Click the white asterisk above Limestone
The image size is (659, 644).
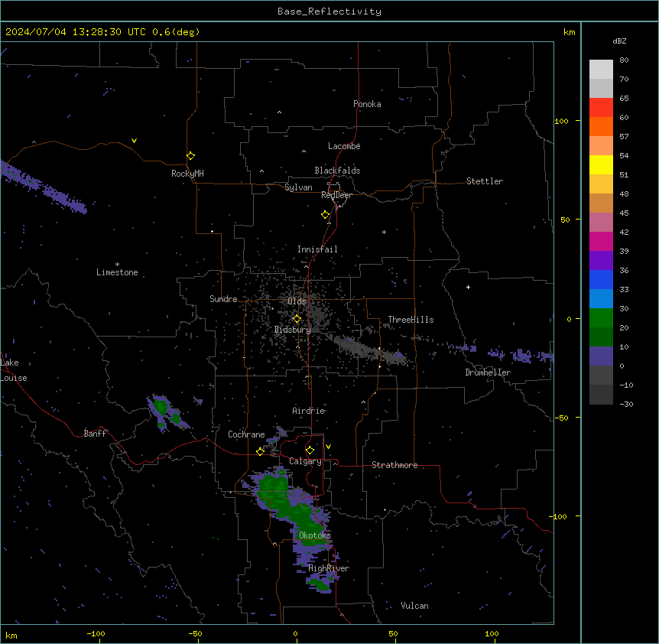click(x=117, y=265)
